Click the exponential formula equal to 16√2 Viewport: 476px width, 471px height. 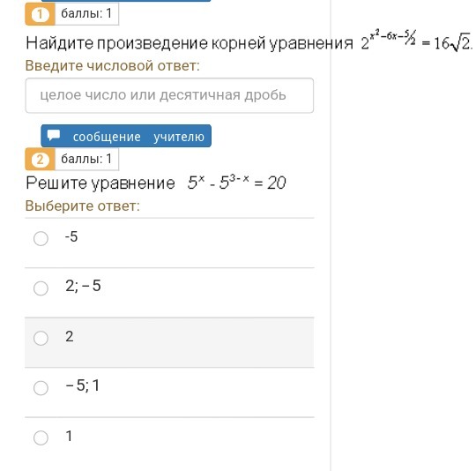416,41
